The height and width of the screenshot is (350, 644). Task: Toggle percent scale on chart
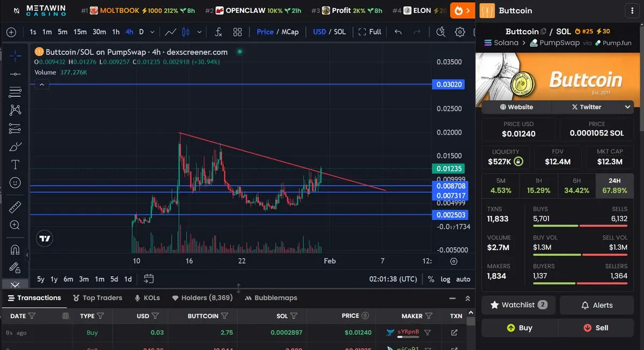pyautogui.click(x=430, y=279)
